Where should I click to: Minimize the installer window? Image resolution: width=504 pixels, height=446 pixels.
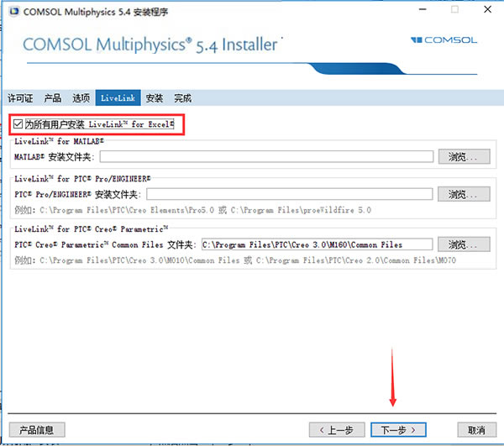pos(423,9)
